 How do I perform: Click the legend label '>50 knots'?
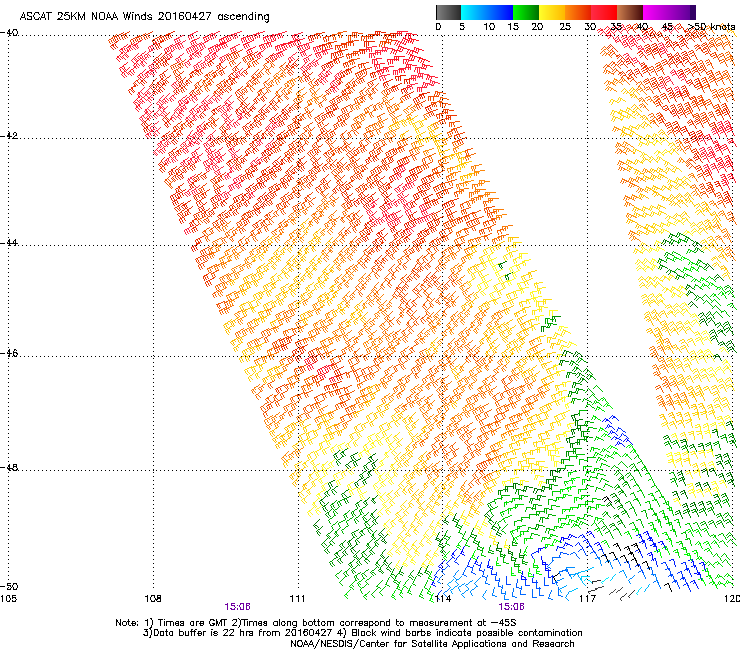(711, 27)
